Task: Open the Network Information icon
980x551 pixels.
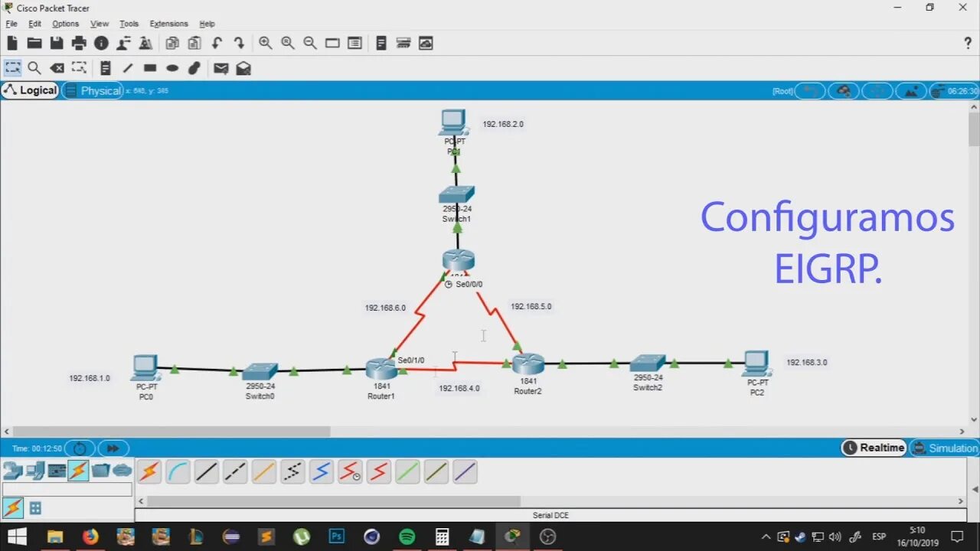Action: click(x=101, y=43)
